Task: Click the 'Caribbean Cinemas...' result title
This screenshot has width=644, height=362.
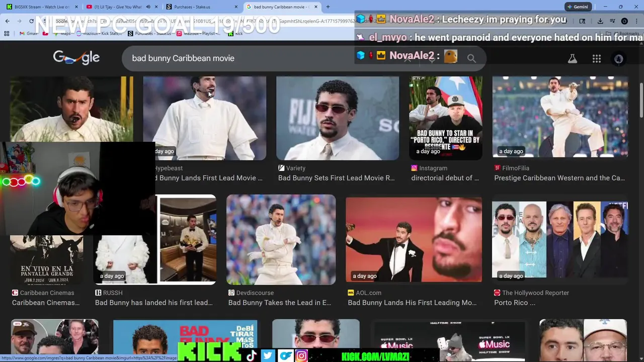Action: pyautogui.click(x=46, y=303)
